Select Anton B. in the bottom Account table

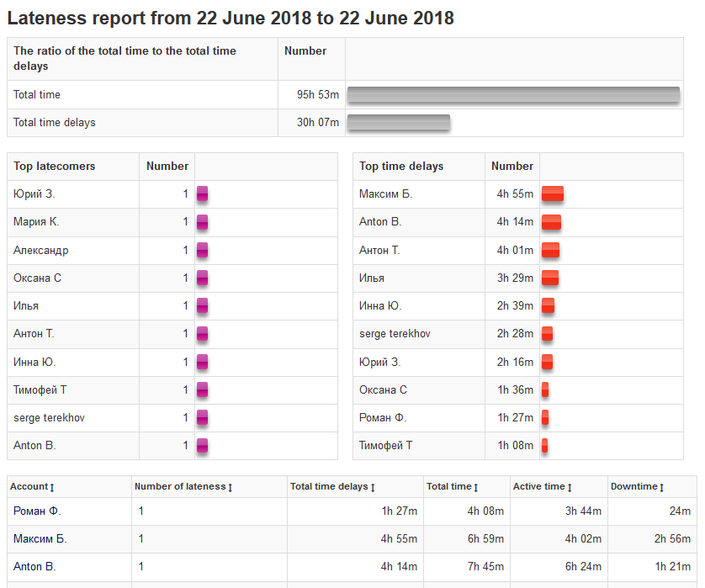tap(34, 566)
